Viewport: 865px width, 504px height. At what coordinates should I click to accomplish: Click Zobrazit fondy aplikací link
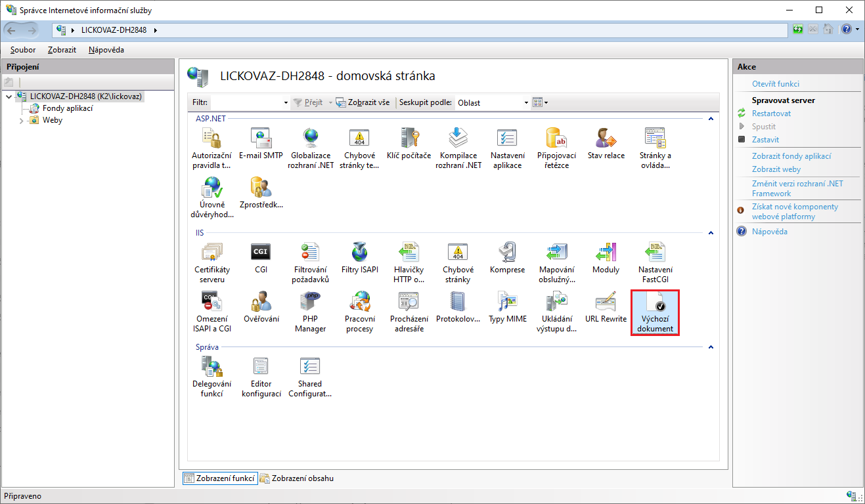click(791, 156)
